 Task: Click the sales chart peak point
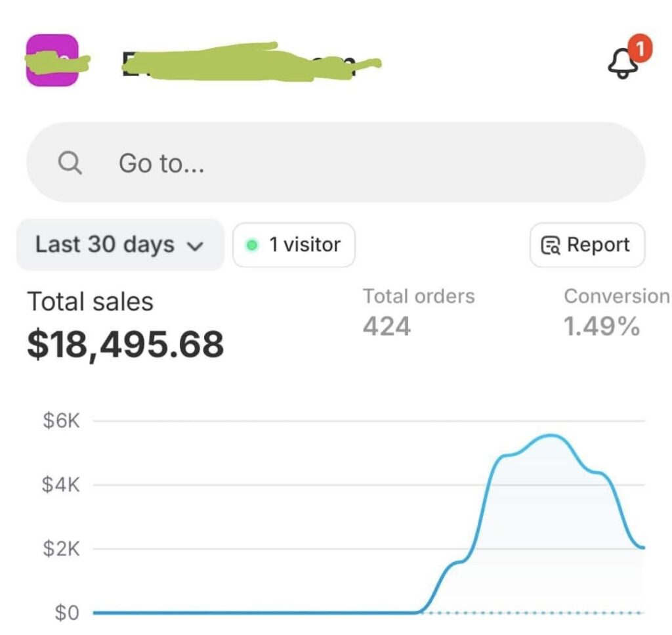(x=551, y=435)
